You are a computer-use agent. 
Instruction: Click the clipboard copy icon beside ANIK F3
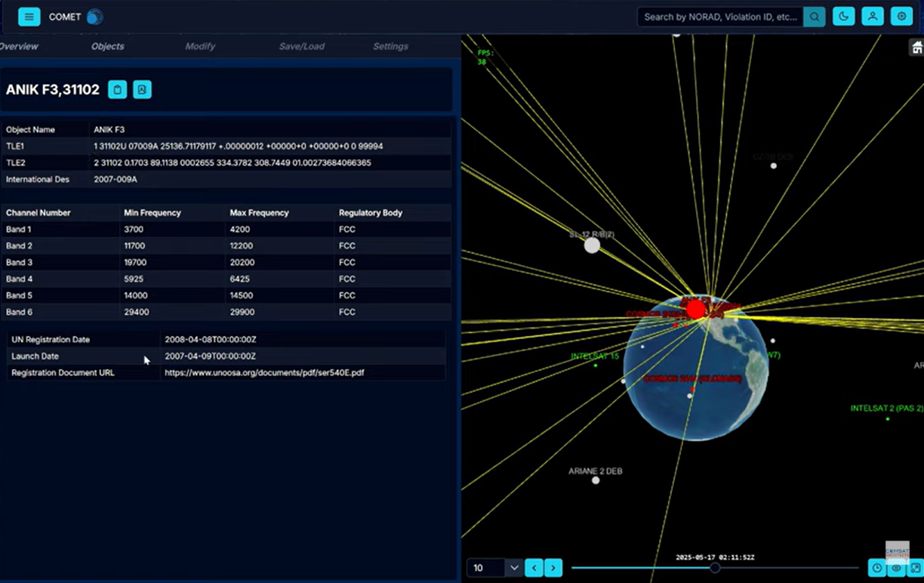pyautogui.click(x=117, y=90)
